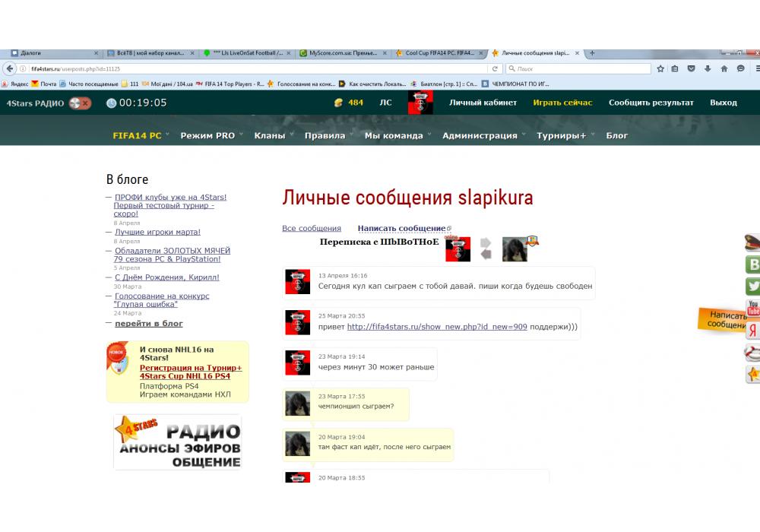
Task: Click the browser home icon
Action: coord(724,68)
